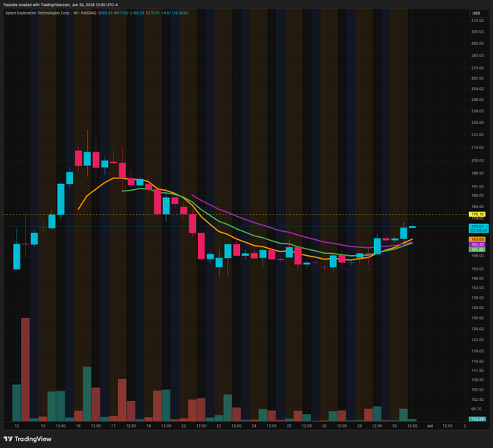Image resolution: width=493 pixels, height=448 pixels.
Task: Click the 130.00 price axis value
Action: coord(477,318)
